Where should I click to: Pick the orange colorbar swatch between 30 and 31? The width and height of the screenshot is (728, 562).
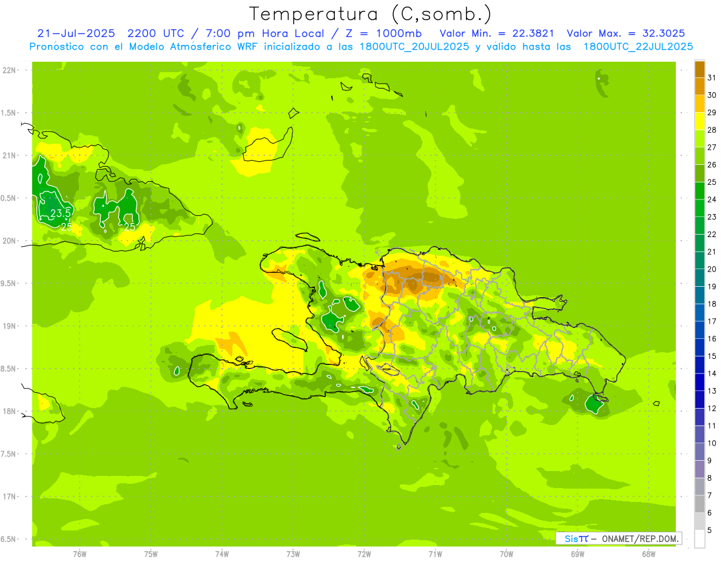[699, 87]
